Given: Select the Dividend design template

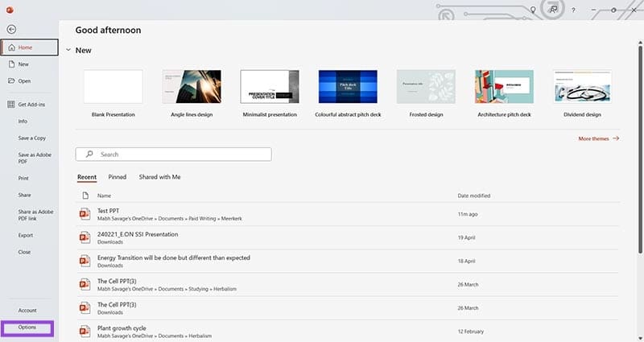Looking at the screenshot, I should point(582,93).
